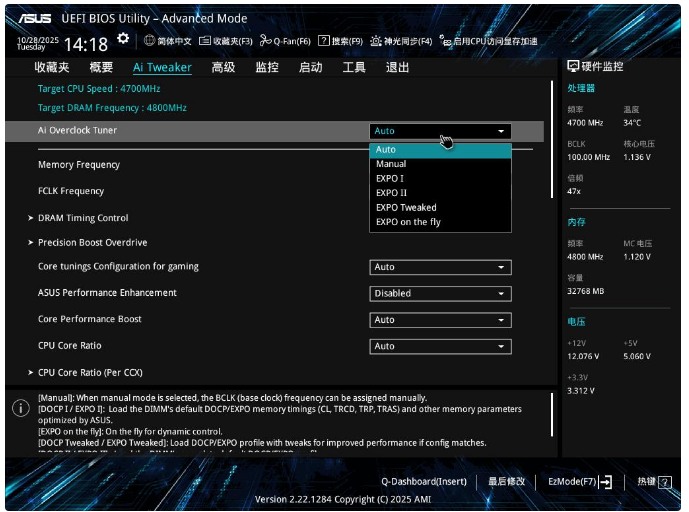Select EXPO I from the dropdown list
Image resolution: width=689 pixels, height=512 pixels.
tap(390, 178)
